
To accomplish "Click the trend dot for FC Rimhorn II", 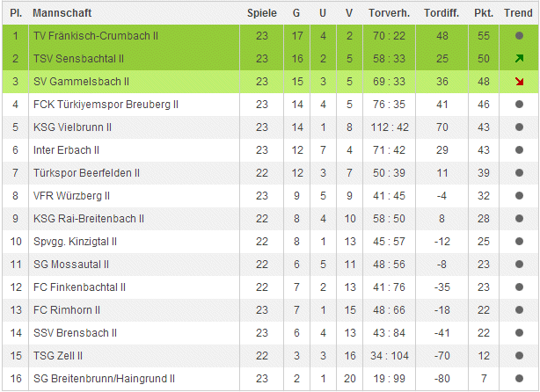I will point(519,309).
